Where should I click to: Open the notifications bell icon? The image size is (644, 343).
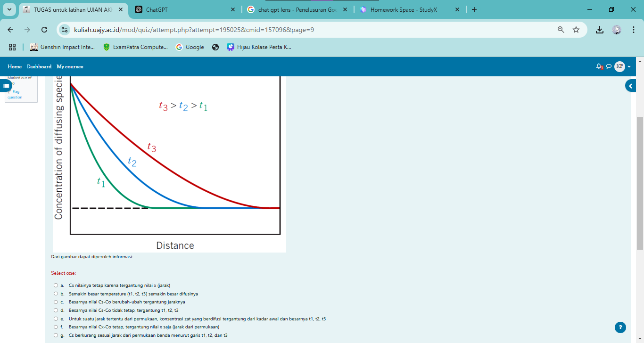click(x=599, y=66)
